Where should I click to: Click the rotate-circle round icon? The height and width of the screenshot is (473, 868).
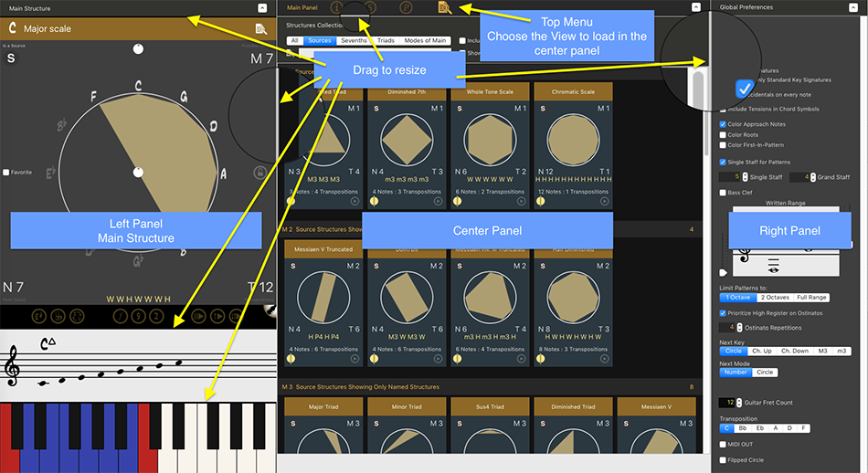pyautogui.click(x=77, y=316)
